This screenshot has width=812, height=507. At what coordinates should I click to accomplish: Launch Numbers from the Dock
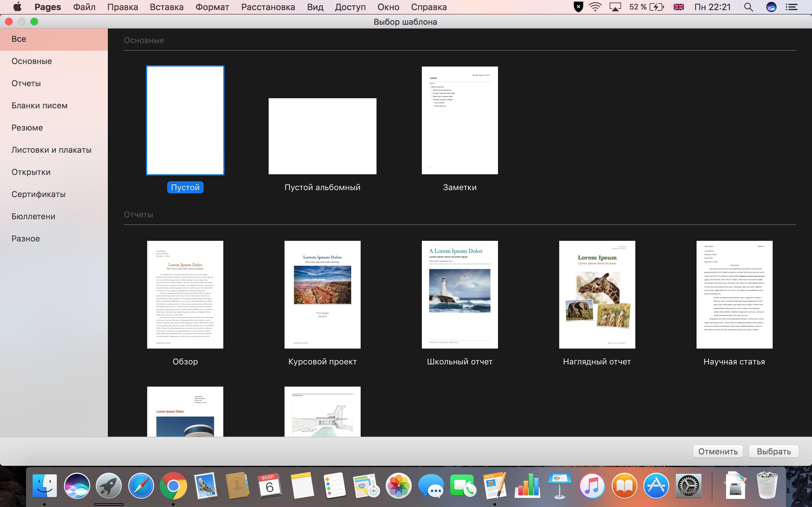tap(527, 486)
